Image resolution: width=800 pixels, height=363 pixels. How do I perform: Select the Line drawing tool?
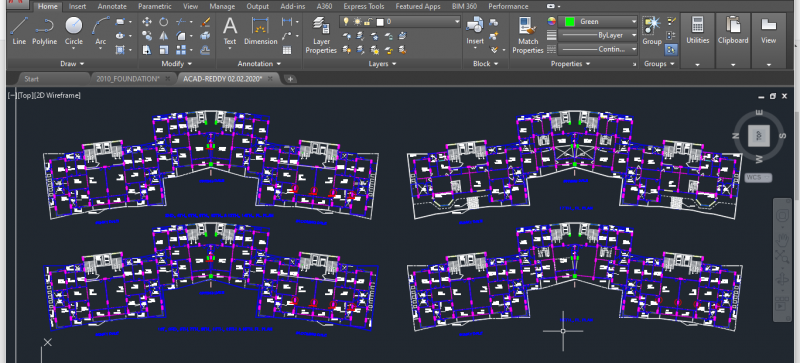pyautogui.click(x=19, y=31)
